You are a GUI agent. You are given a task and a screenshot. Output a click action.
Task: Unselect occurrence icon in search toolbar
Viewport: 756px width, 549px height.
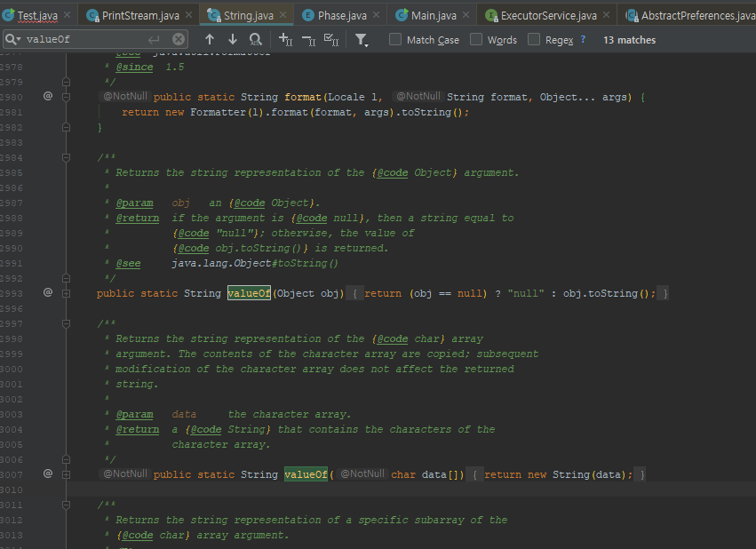coord(308,40)
